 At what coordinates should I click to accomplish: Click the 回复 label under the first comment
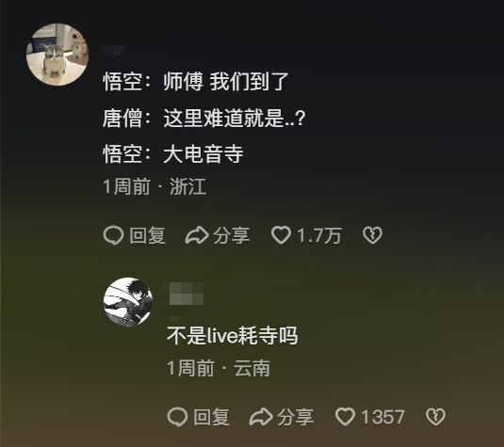(148, 235)
